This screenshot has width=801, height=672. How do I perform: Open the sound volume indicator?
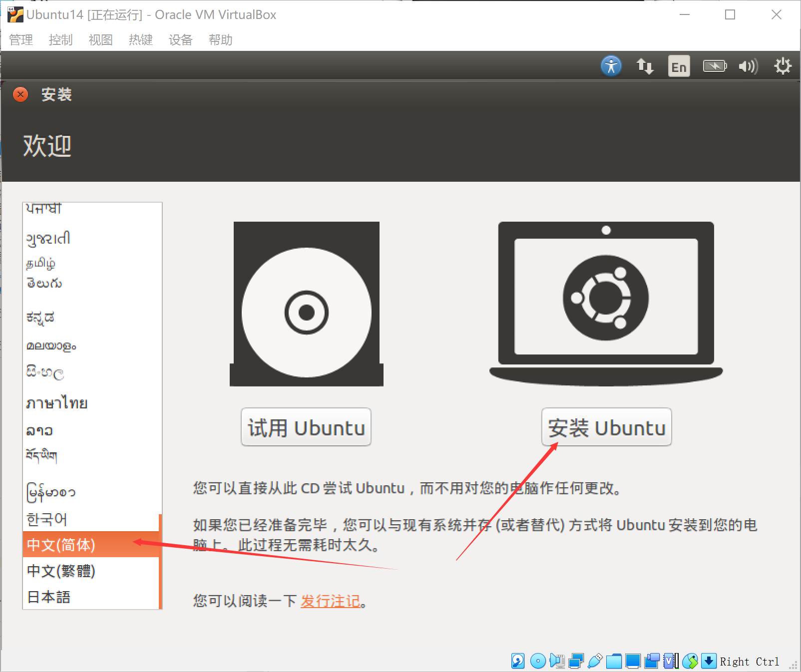[749, 66]
